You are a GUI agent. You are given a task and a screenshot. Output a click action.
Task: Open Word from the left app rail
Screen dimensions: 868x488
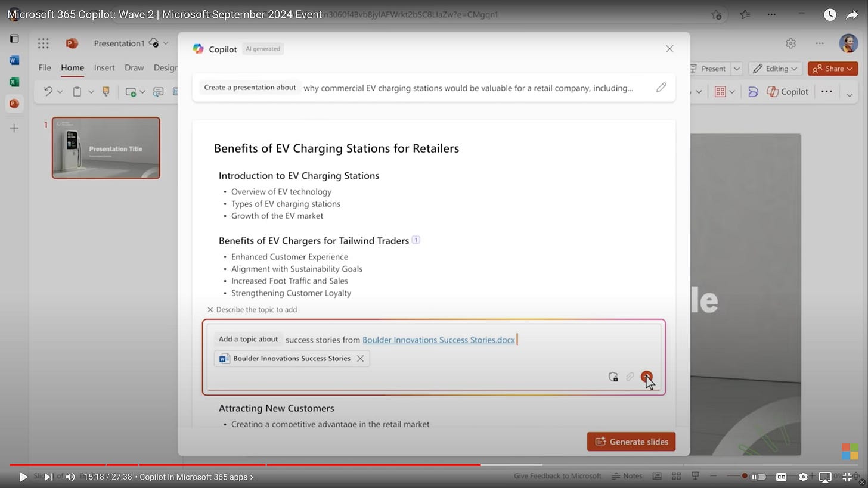(x=14, y=60)
